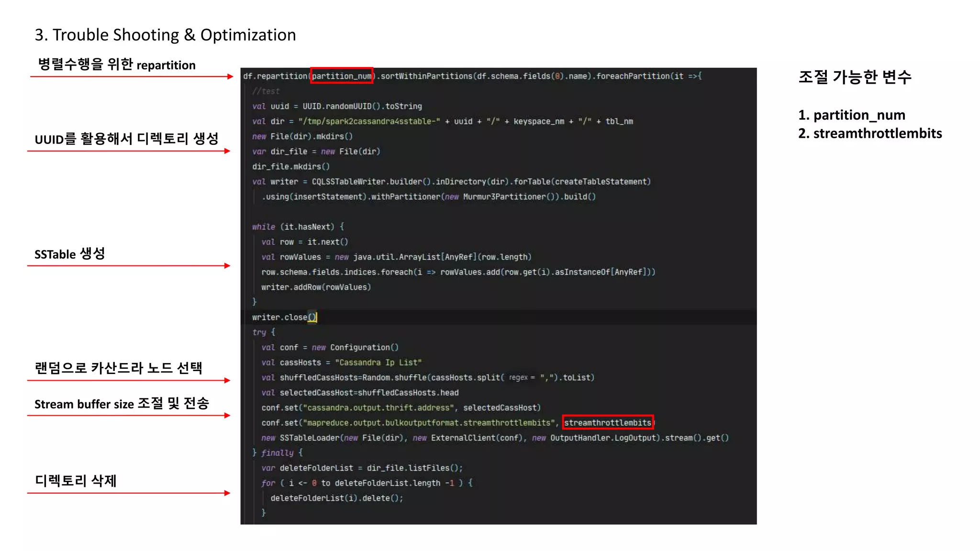The width and height of the screenshot is (980, 551).
Task: Click the 'UUID를 활용해서 디렉토리 생성' label
Action: pyautogui.click(x=126, y=139)
